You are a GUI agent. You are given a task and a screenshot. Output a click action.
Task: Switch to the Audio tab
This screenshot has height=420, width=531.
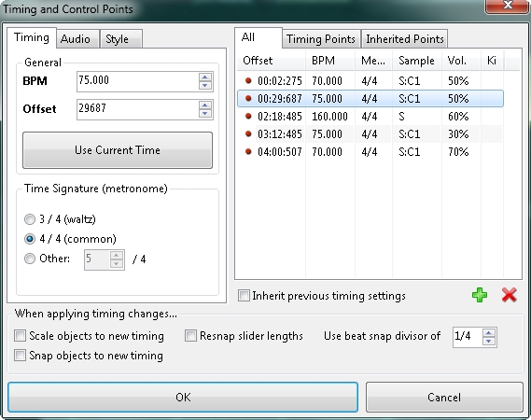pyautogui.click(x=76, y=39)
